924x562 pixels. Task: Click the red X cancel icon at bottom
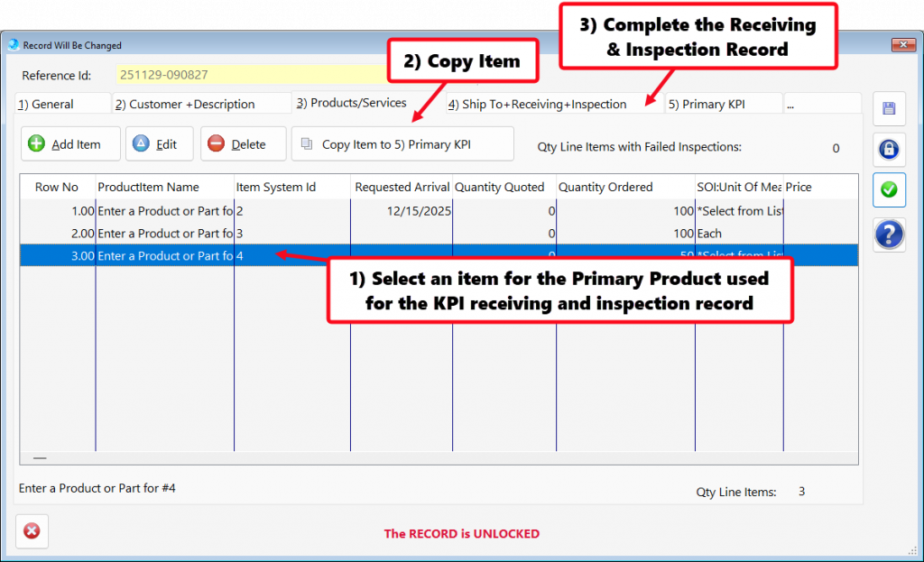pos(32,531)
